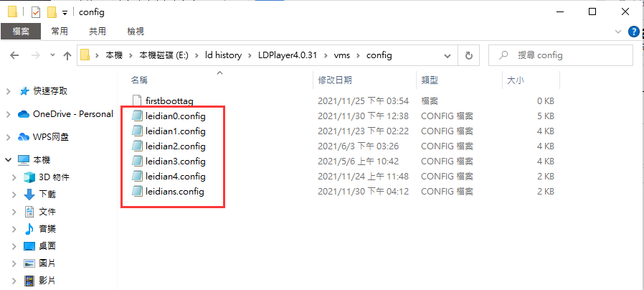Click the Up one level arrow
644x290 pixels.
pos(67,55)
